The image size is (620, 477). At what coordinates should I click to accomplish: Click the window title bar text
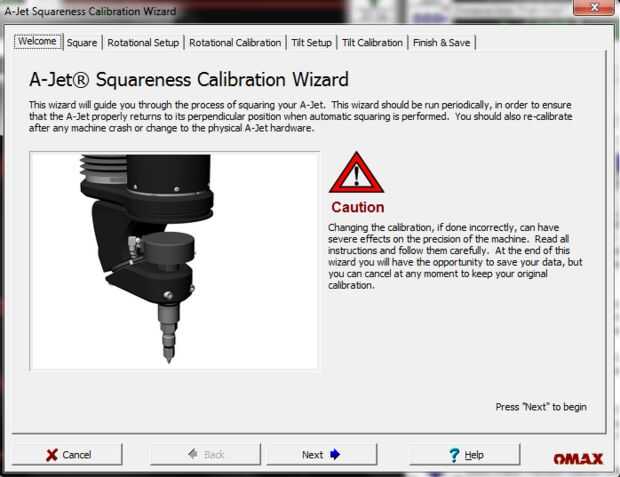pyautogui.click(x=90, y=11)
